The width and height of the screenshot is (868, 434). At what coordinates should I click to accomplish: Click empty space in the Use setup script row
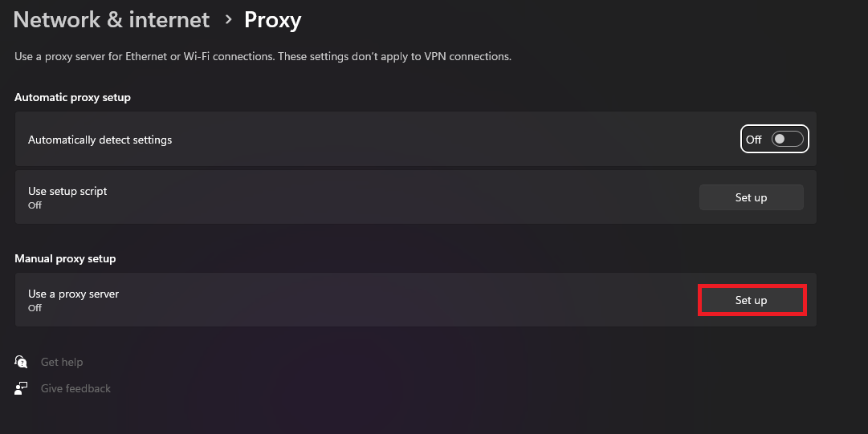(401, 197)
